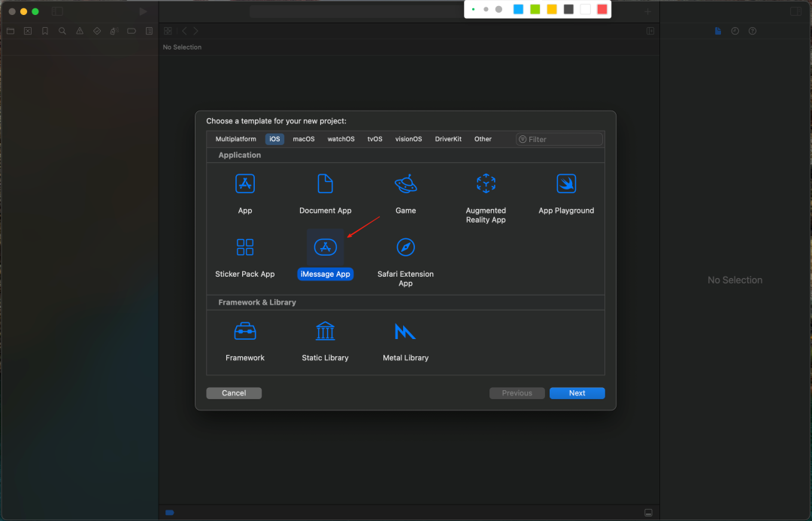Open the Bookmark navigator
812x521 pixels.
coord(45,31)
